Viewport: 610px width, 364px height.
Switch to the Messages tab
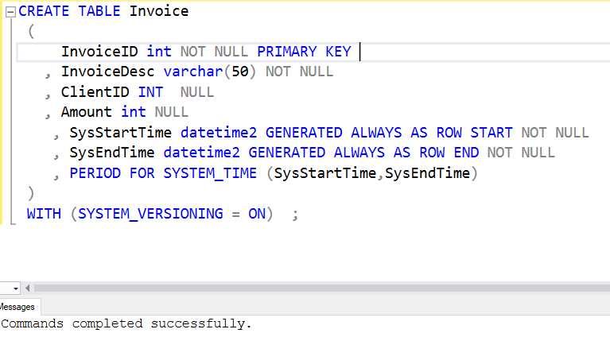pos(17,307)
